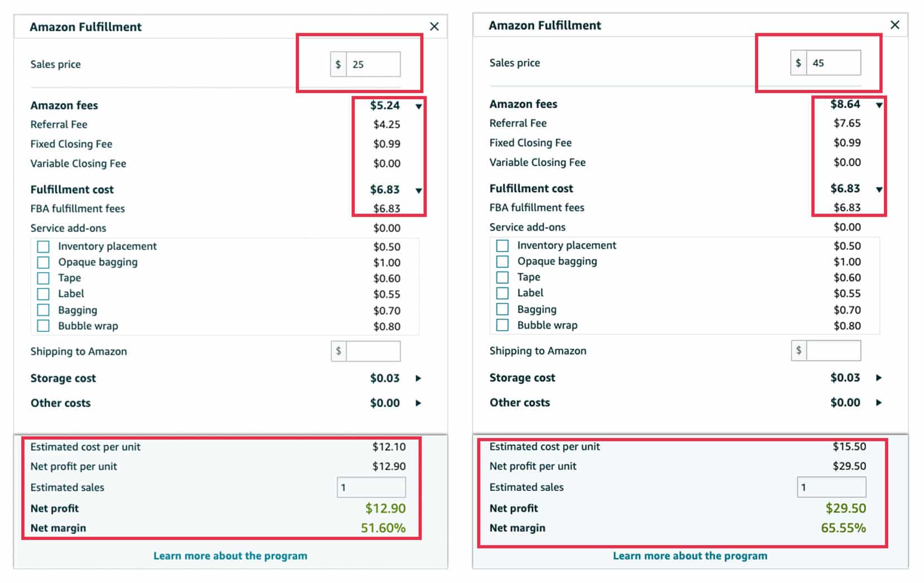The image size is (924, 583).
Task: Check Opaque bagging in left panel
Action: click(43, 262)
